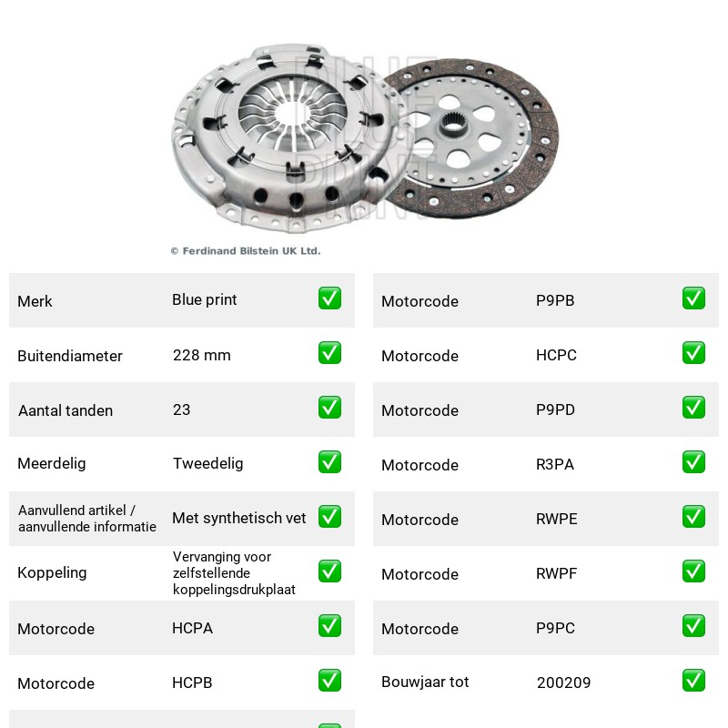The height and width of the screenshot is (728, 728).
Task: Click the checkmark for motorcode P9PB
Action: pyautogui.click(x=693, y=298)
